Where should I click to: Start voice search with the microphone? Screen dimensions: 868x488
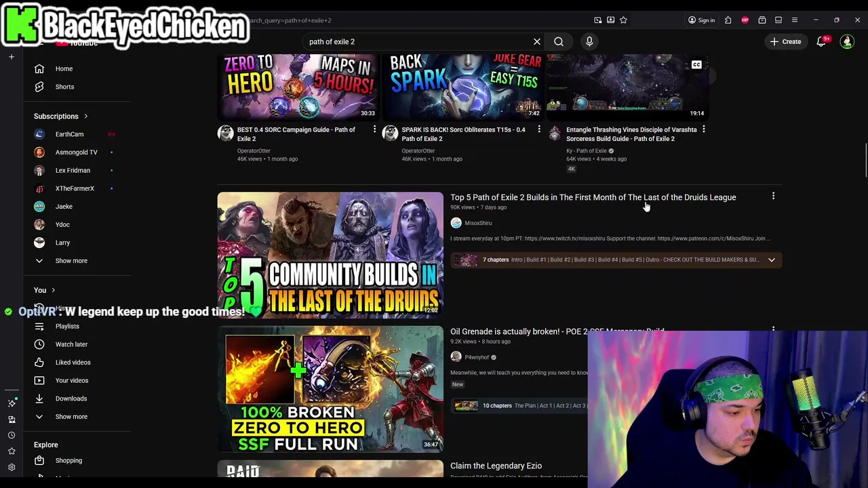[589, 41]
